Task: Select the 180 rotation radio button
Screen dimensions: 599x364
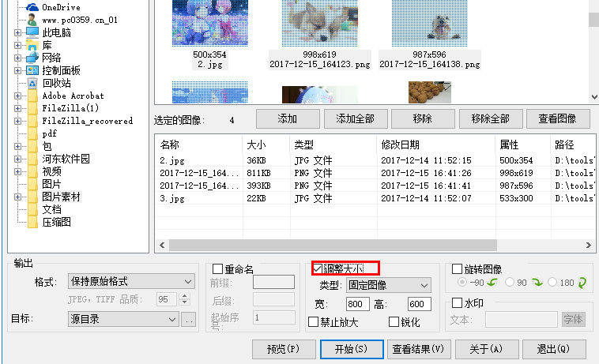Action: tap(552, 282)
